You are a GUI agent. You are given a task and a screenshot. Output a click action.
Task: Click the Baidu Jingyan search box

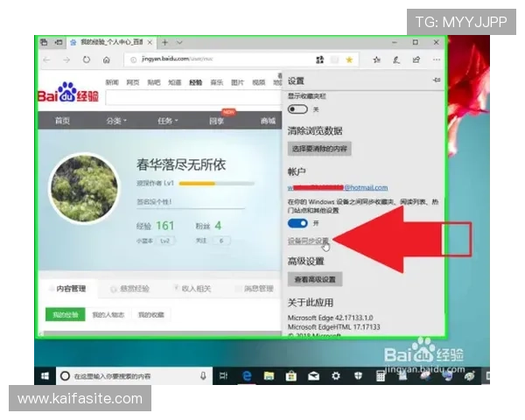[193, 98]
